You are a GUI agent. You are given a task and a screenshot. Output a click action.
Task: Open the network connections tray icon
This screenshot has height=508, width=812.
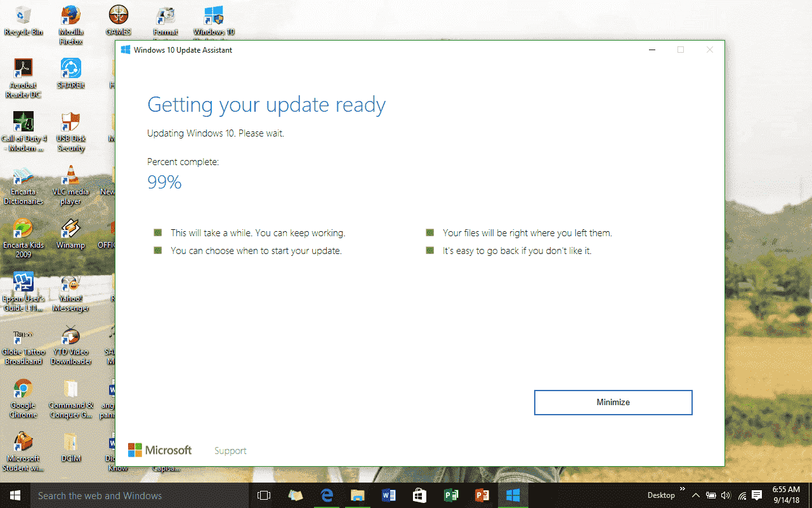tap(742, 495)
